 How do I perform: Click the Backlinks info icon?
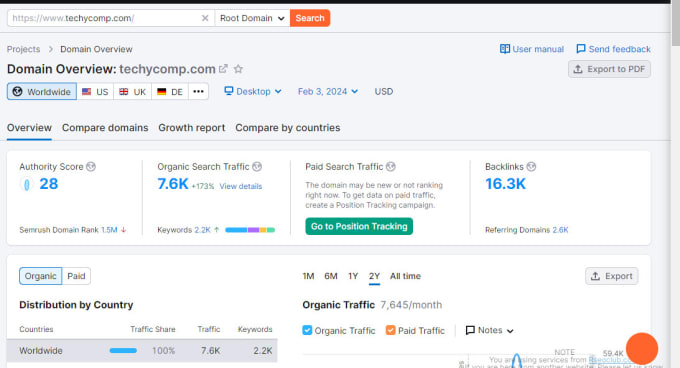pos(531,166)
